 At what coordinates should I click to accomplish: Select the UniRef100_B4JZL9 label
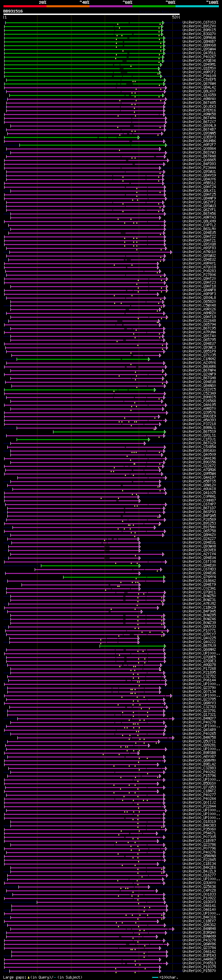tap(199, 871)
